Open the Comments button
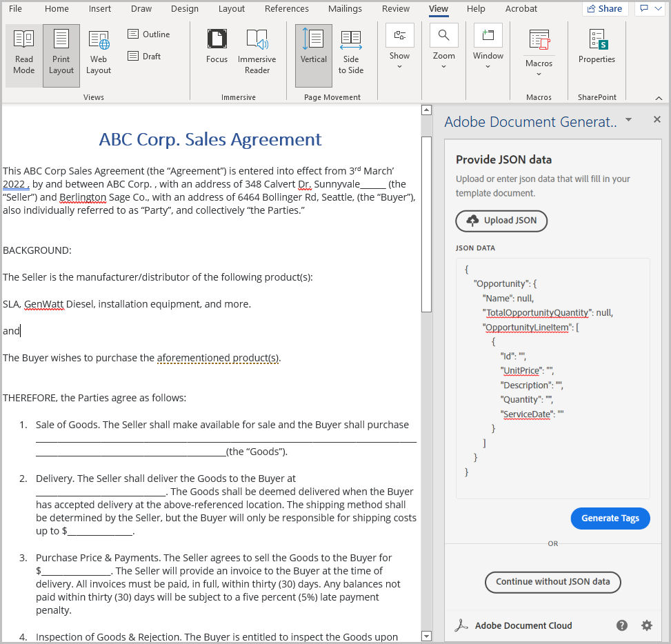671x644 pixels. [x=644, y=8]
